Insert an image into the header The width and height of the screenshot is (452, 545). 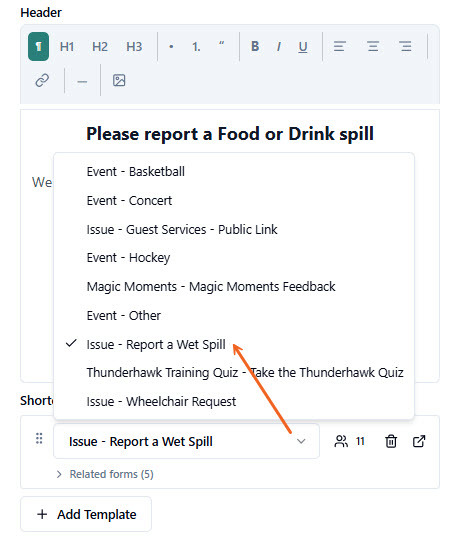click(119, 81)
